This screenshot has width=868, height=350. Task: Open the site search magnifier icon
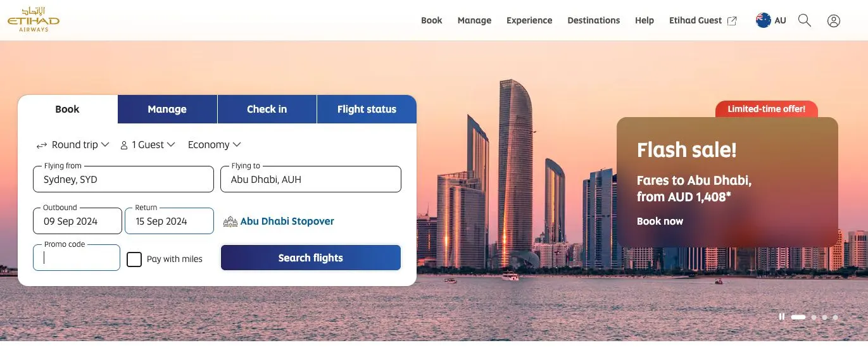click(805, 20)
